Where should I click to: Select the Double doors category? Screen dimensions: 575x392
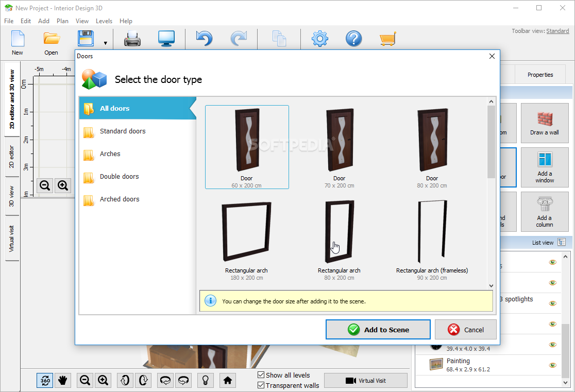click(138, 176)
